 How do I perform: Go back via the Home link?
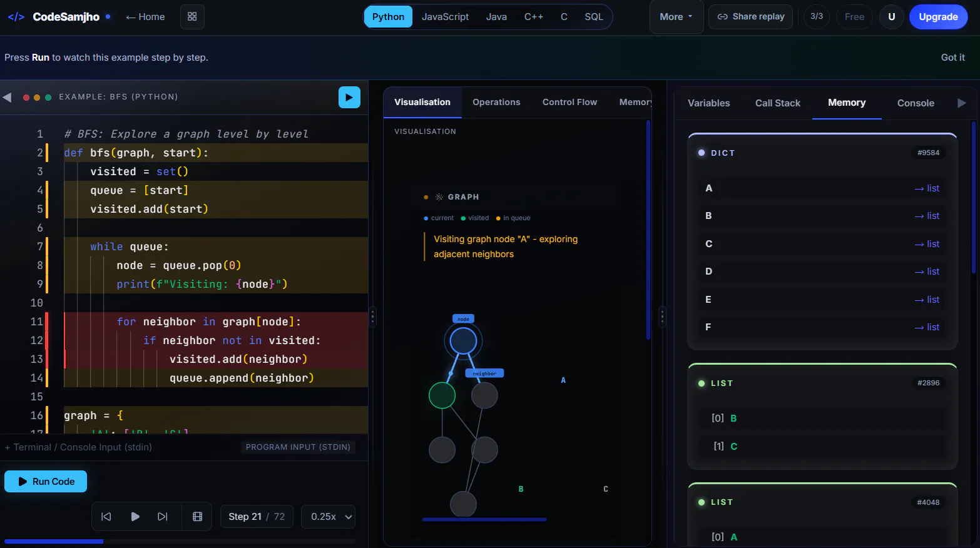(145, 17)
